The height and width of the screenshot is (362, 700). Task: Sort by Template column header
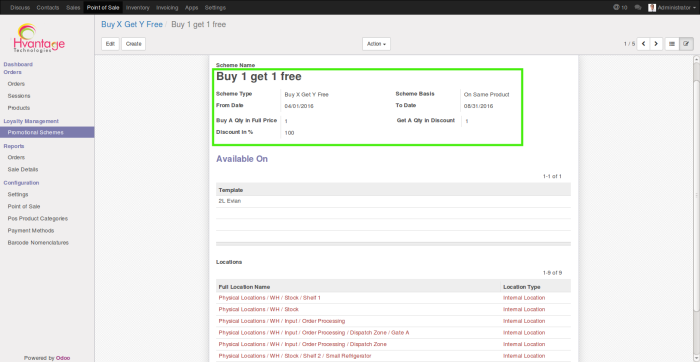(x=231, y=190)
